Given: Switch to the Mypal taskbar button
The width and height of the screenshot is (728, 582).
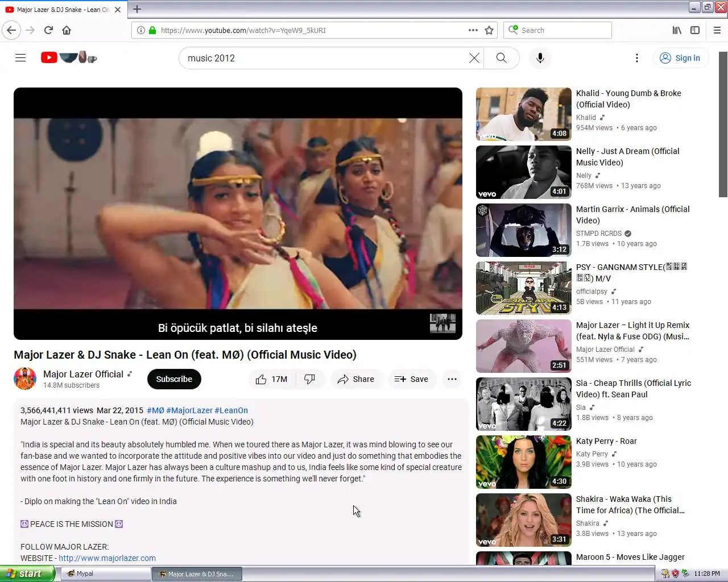Looking at the screenshot, I should point(105,573).
